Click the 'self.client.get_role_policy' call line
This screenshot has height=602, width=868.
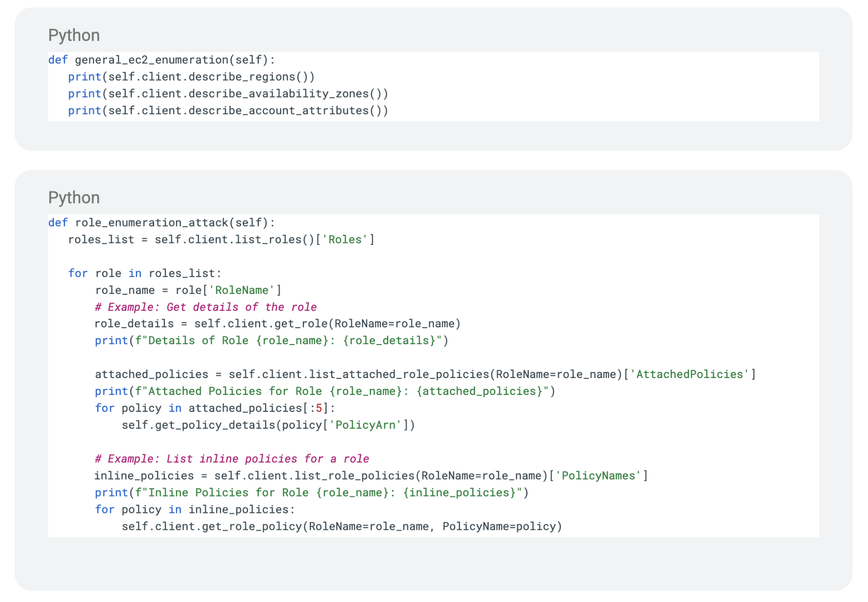point(342,527)
